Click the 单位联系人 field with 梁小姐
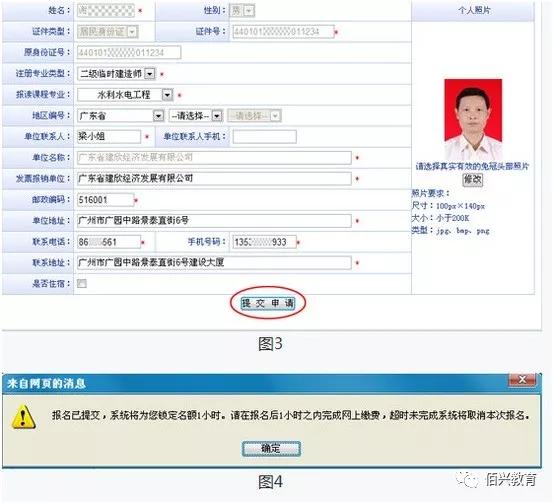Screen dimensions: 554x504 click(109, 137)
